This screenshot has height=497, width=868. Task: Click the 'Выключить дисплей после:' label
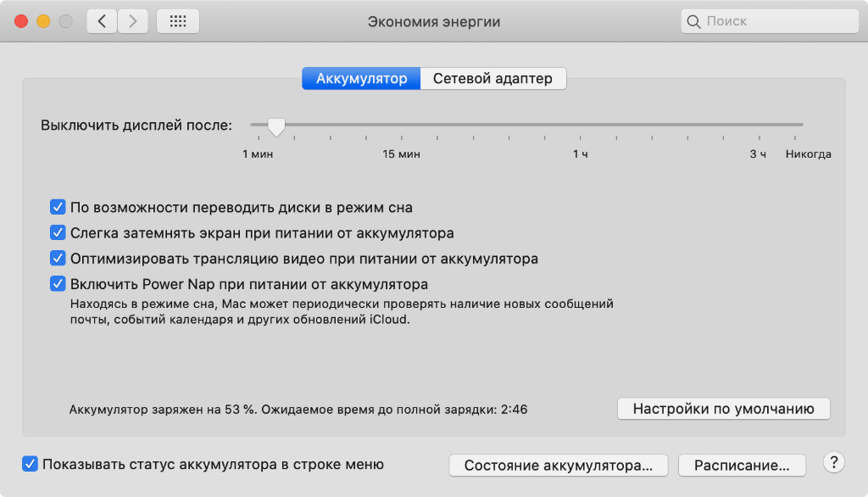pos(136,126)
